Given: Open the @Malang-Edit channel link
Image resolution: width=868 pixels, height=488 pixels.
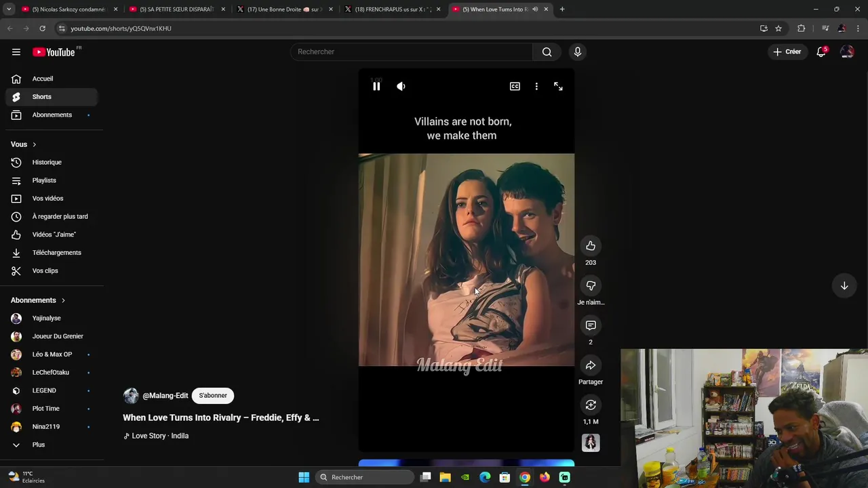Looking at the screenshot, I should click(x=165, y=396).
